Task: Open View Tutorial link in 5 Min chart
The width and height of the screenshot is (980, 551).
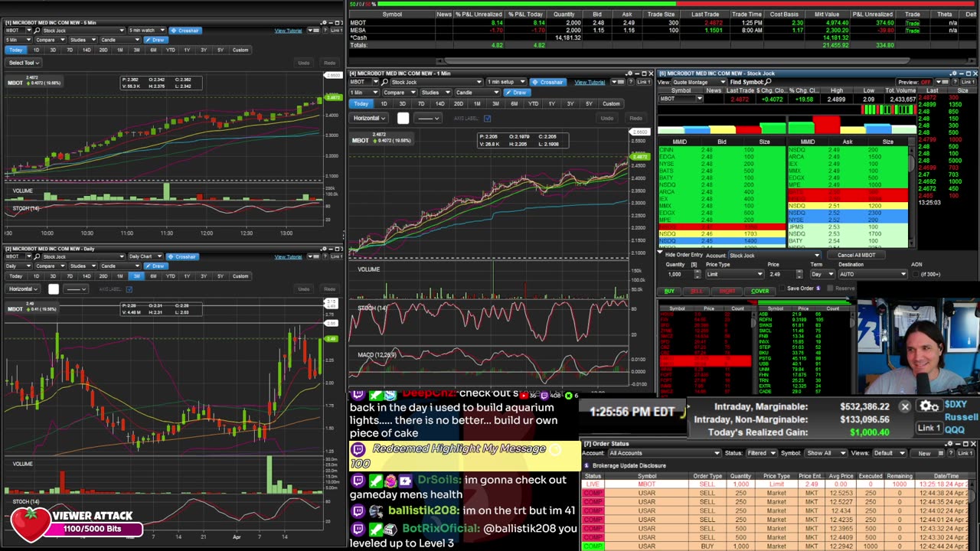Action: coord(288,31)
